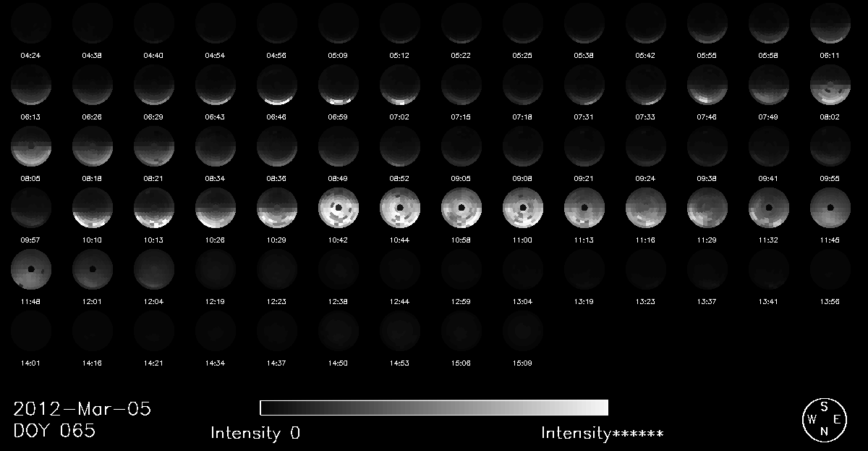868x451 pixels.
Task: Click the 05:22 timestamp label
Action: pos(461,55)
